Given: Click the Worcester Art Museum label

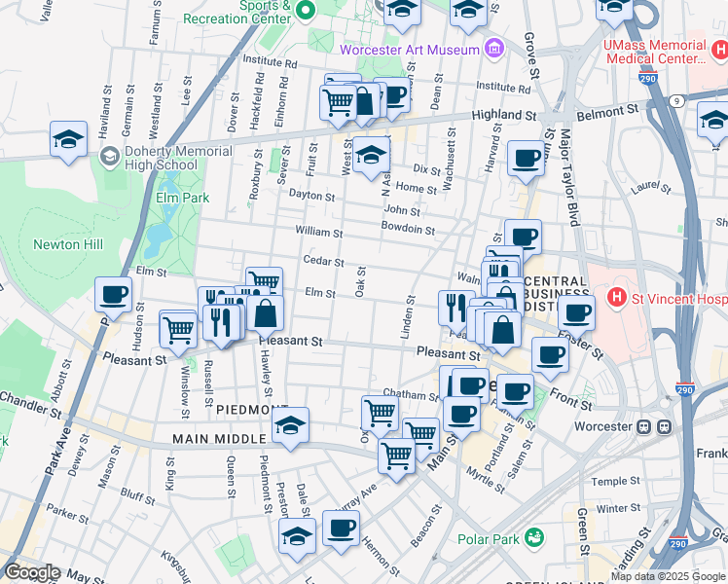Looking at the screenshot, I should 410,50.
